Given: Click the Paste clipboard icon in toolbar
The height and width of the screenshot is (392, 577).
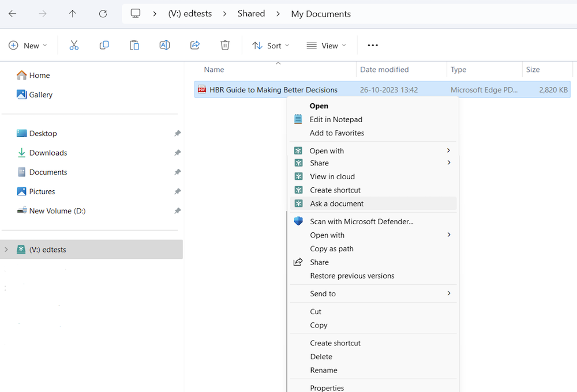Looking at the screenshot, I should (x=134, y=45).
